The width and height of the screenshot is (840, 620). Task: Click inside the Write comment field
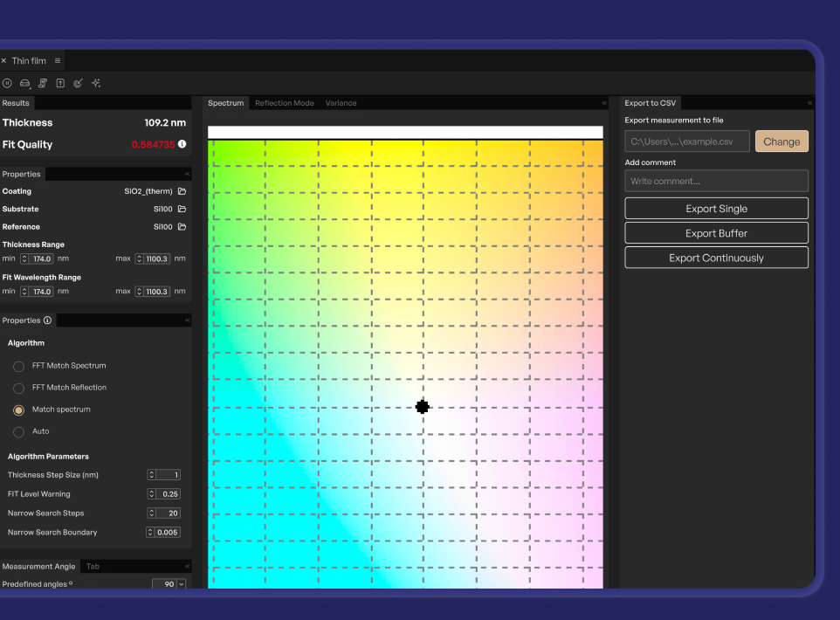716,181
